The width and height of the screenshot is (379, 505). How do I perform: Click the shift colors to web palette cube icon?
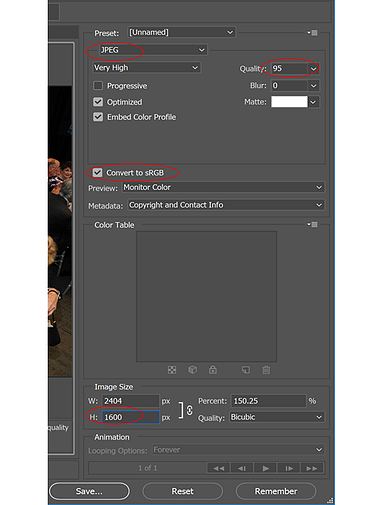click(192, 370)
